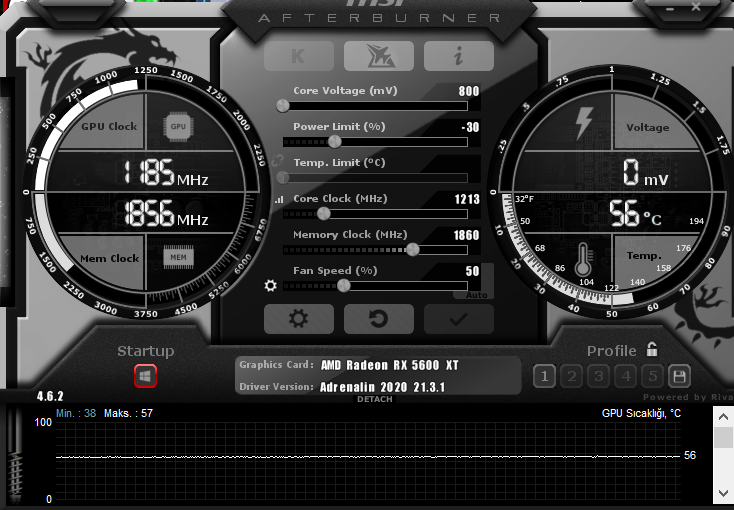734x510 pixels.
Task: Toggle Windows startup icon under Startup
Action: coord(145,376)
